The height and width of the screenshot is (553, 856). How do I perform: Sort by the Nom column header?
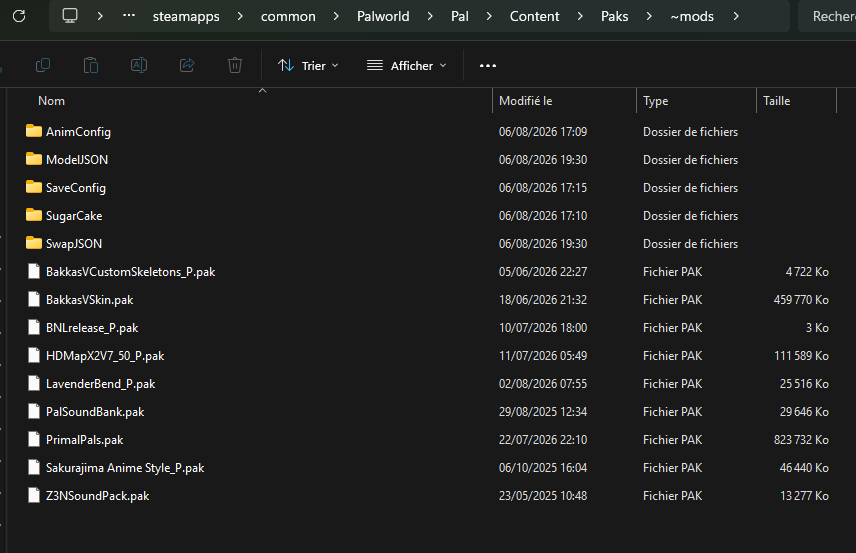click(51, 101)
